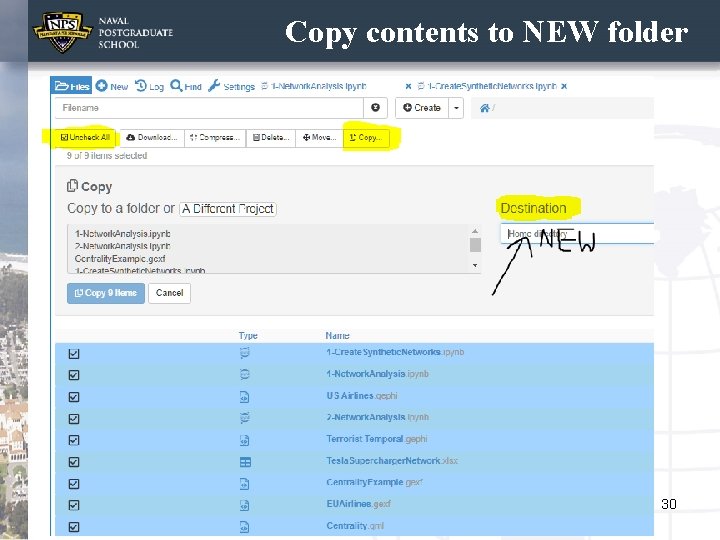Cancel the copy operation
Image resolution: width=720 pixels, height=540 pixels.
(x=169, y=293)
